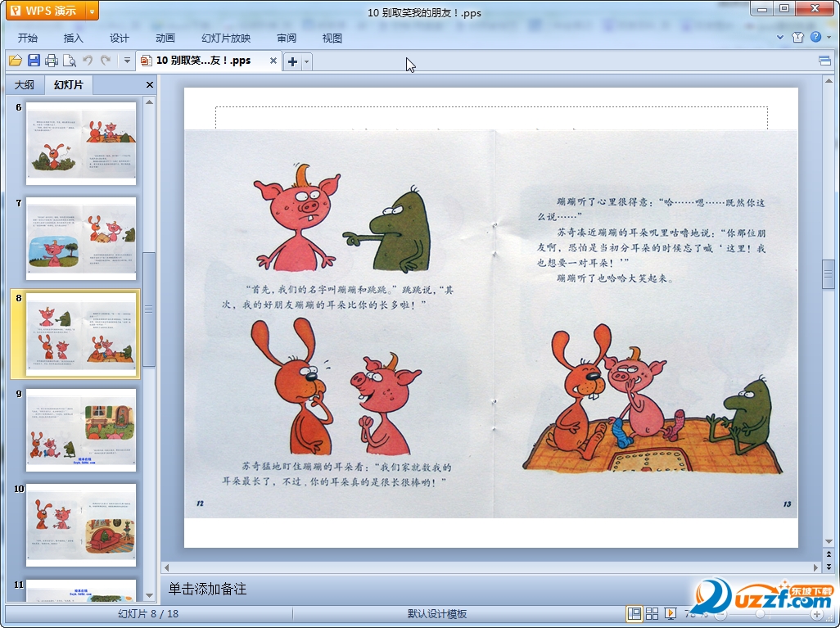The width and height of the screenshot is (840, 628).
Task: Switch to the 大纲 panel tab
Action: click(x=24, y=84)
